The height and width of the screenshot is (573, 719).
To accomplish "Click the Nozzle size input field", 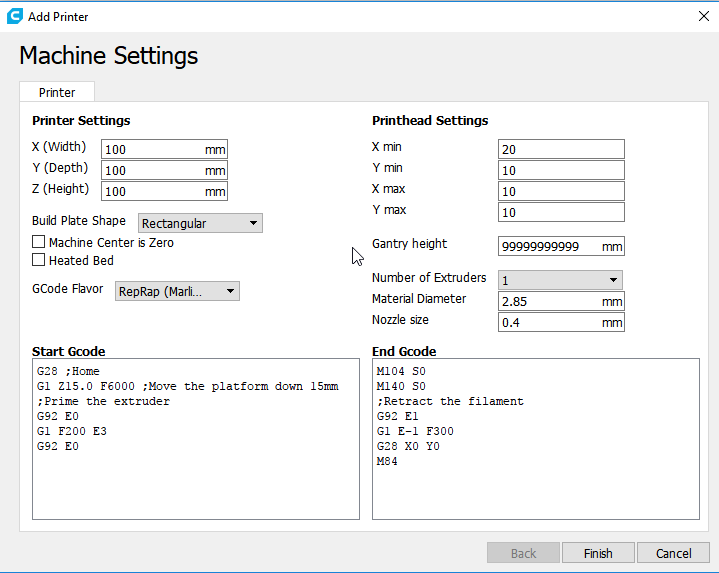I will pos(548,322).
